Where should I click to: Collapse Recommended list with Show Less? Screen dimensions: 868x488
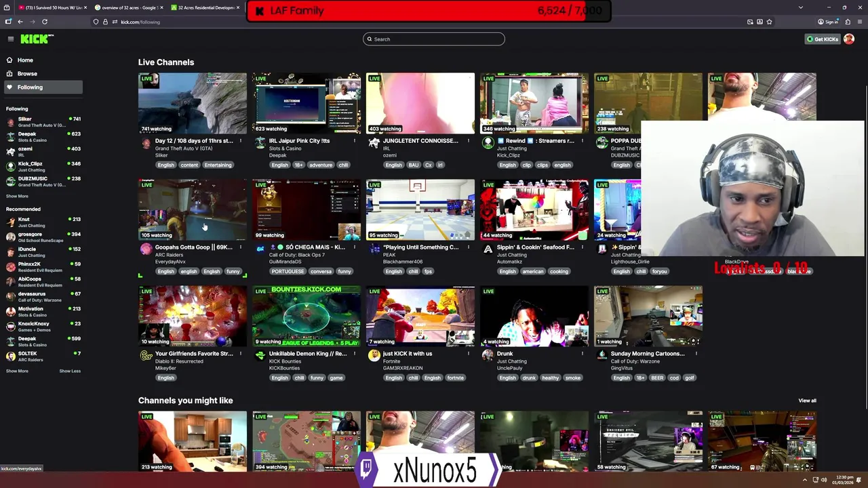coord(70,371)
